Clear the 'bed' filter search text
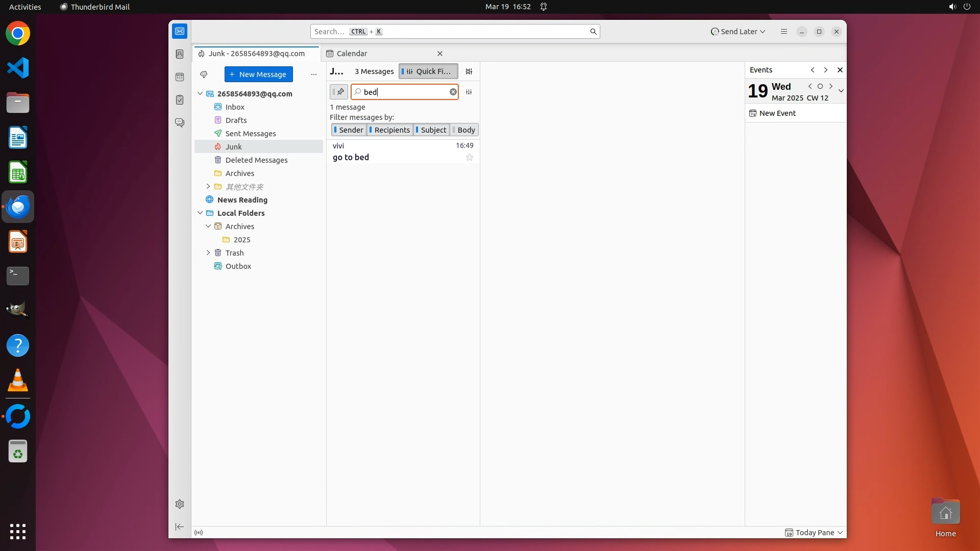 coord(453,92)
